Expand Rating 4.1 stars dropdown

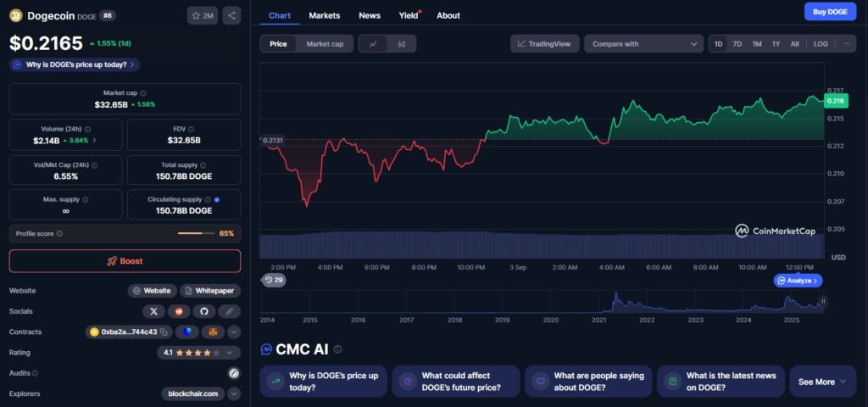pyautogui.click(x=198, y=353)
